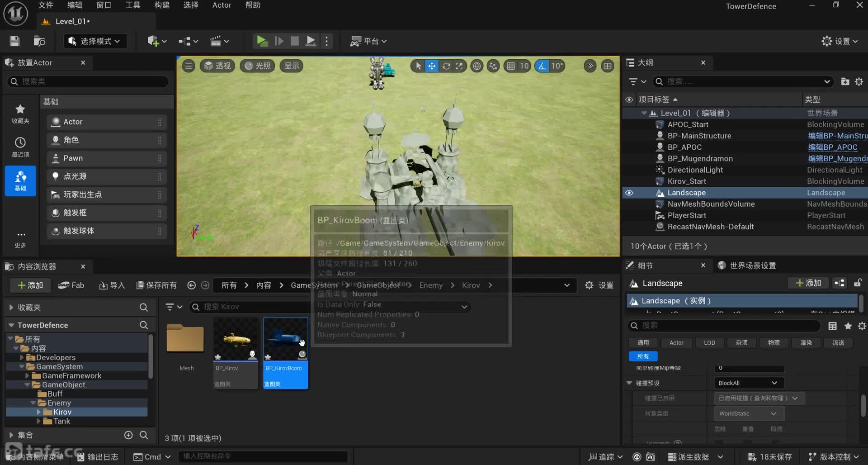Hide the Landscape actor via eye icon
868x465 pixels.
(629, 193)
